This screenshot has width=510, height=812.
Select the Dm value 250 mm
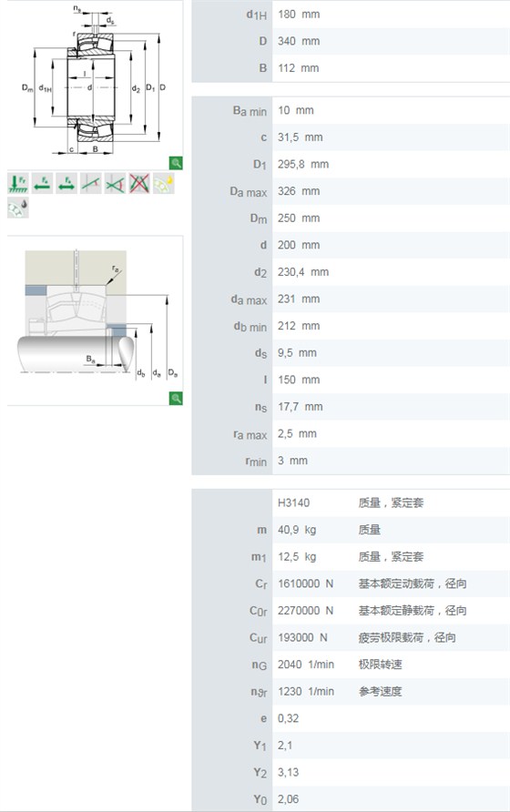click(x=299, y=218)
